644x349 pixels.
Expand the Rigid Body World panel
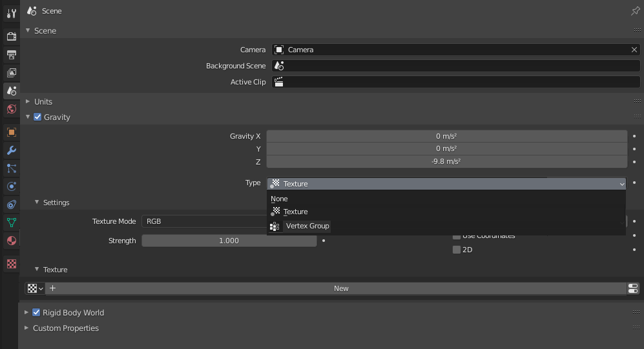(26, 312)
